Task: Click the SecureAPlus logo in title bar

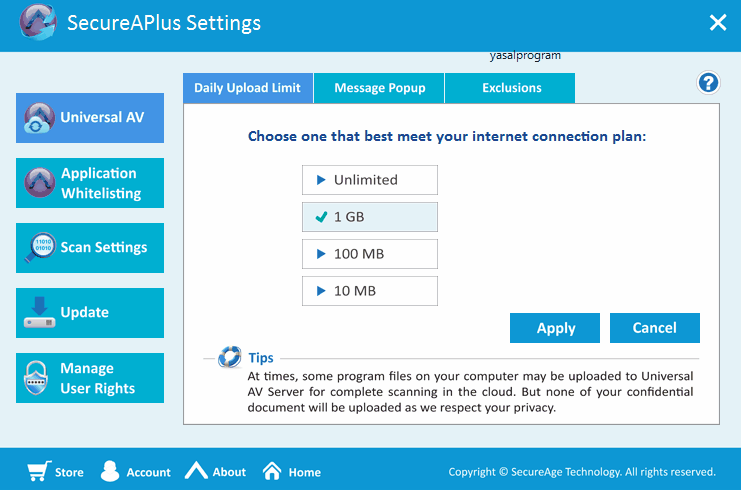Action: tap(37, 23)
